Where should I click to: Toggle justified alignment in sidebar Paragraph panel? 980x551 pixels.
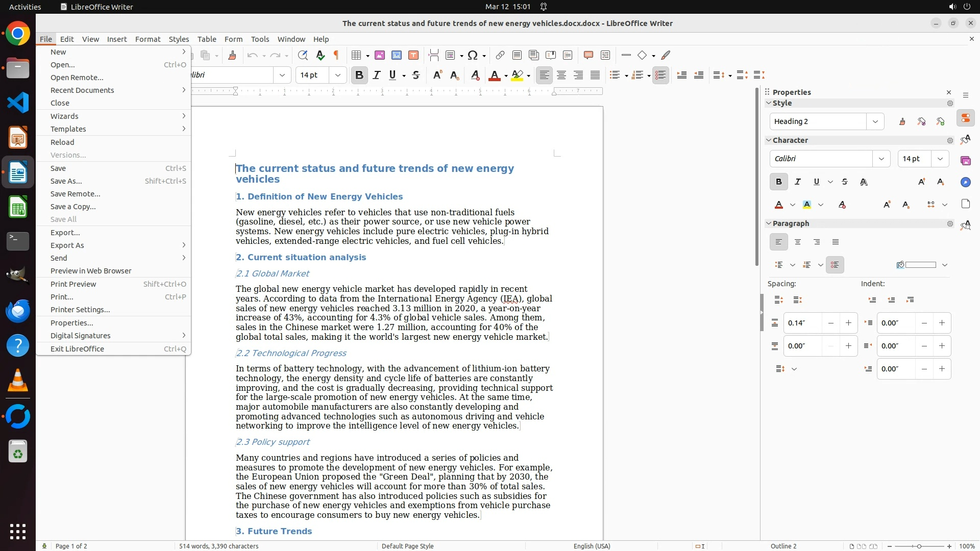click(x=836, y=242)
